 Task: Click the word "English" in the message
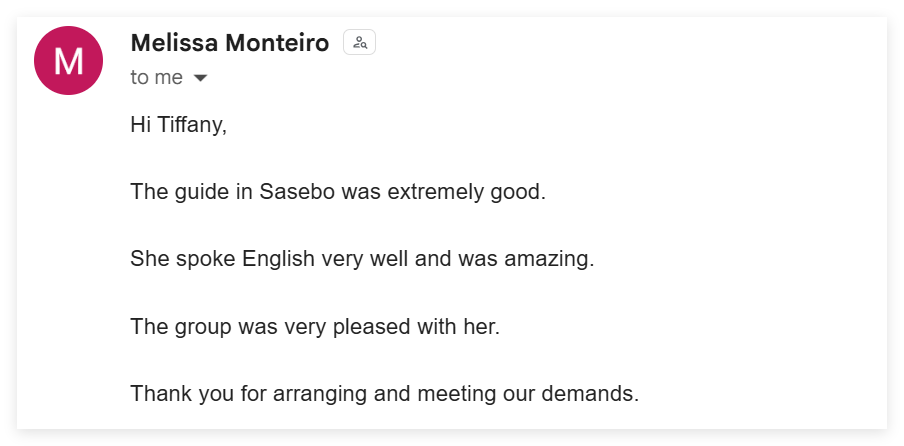(278, 259)
